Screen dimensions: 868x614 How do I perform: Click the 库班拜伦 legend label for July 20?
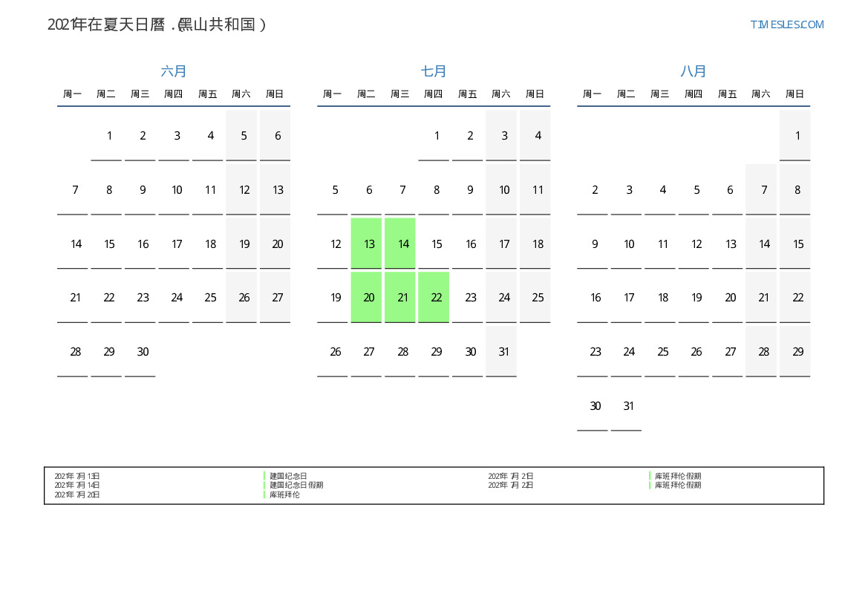click(x=284, y=494)
